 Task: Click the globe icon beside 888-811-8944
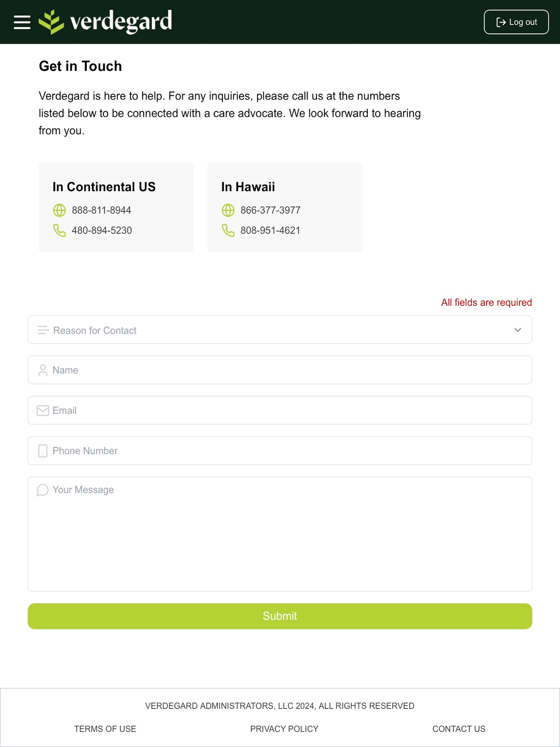click(x=59, y=210)
